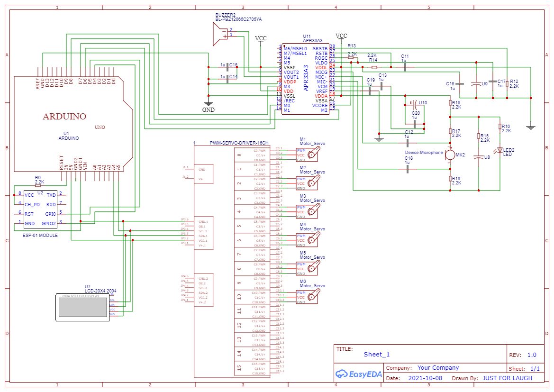Select the CH_PD pin on the ESP-01
Screen dimensions: 554x392
(32, 205)
